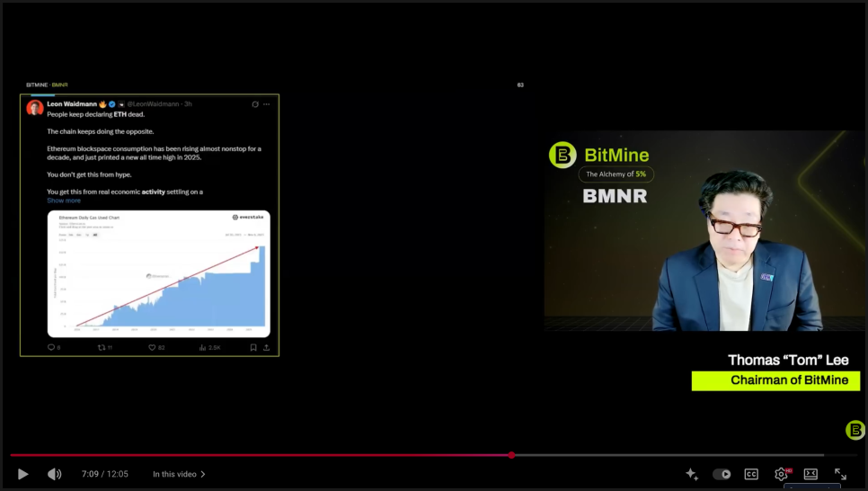Click the red progress bar scrubber
Screen dimensions: 868x491
[x=511, y=455]
